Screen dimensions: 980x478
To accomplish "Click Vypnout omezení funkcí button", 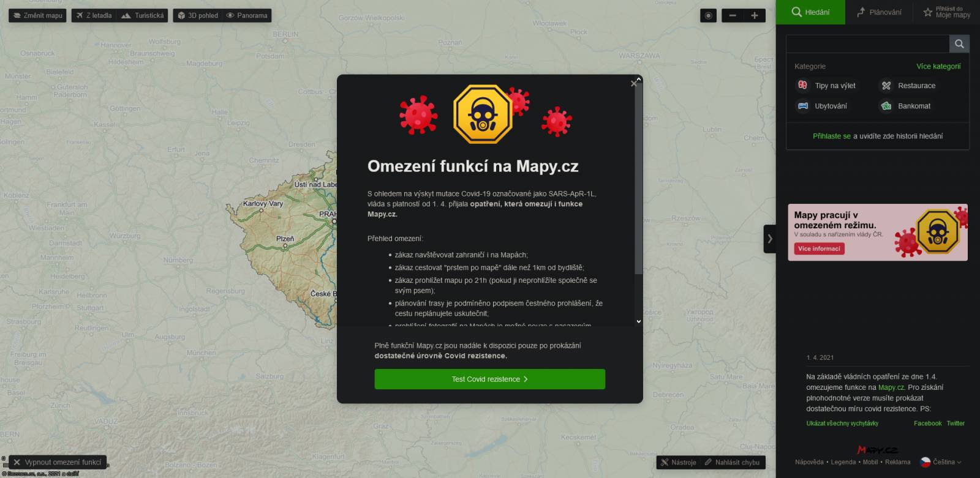I will click(58, 462).
